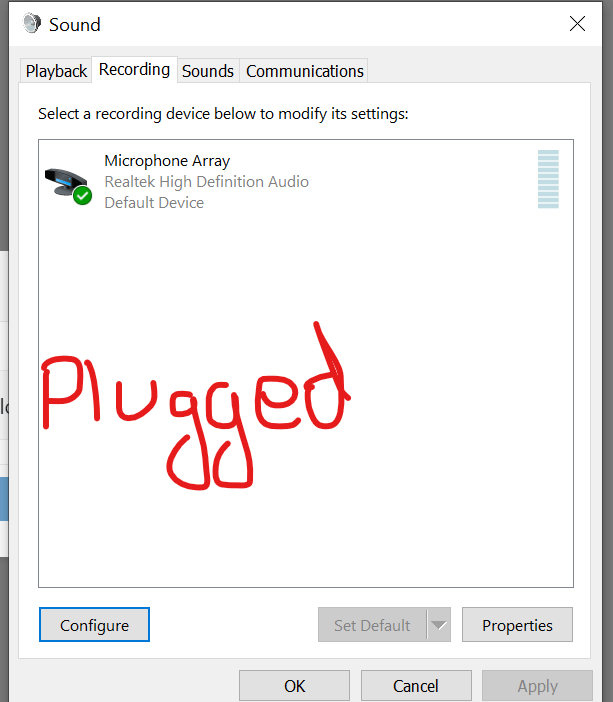Viewport: 613px width, 702px height.
Task: Open the Communications tab
Action: [x=304, y=71]
